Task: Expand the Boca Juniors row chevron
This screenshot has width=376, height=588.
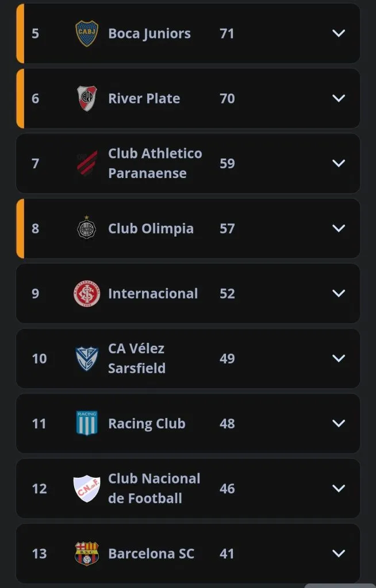Action: click(x=339, y=33)
